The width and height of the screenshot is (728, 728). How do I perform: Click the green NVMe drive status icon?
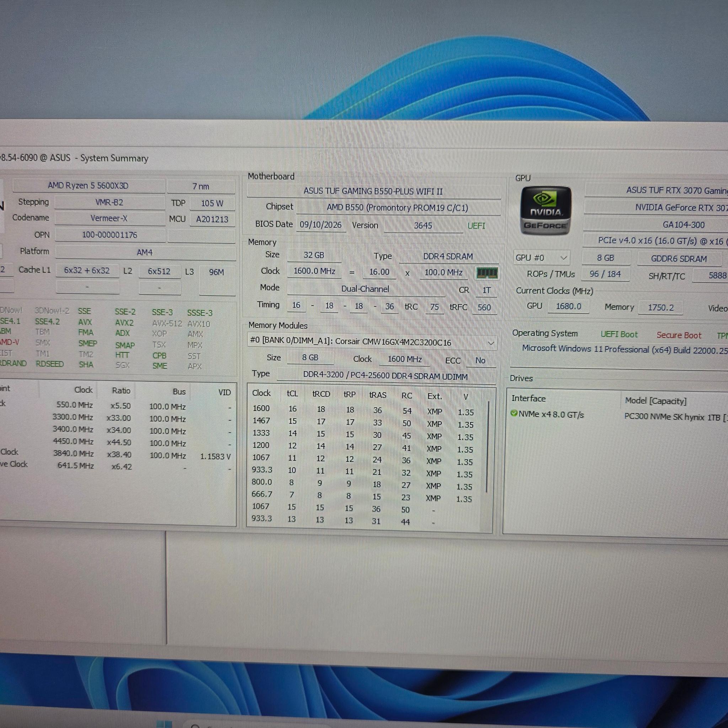pos(513,413)
